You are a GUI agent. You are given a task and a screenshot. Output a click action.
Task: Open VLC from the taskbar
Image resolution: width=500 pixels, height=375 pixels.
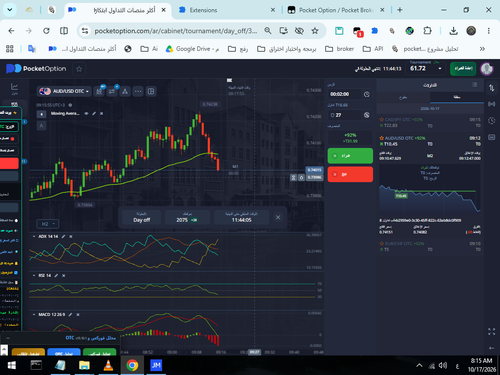click(x=108, y=365)
